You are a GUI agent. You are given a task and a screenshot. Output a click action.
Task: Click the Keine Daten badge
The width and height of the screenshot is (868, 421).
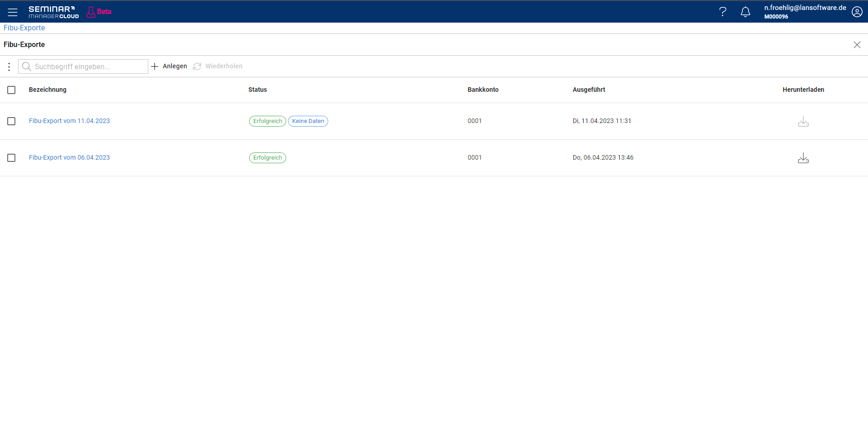308,121
